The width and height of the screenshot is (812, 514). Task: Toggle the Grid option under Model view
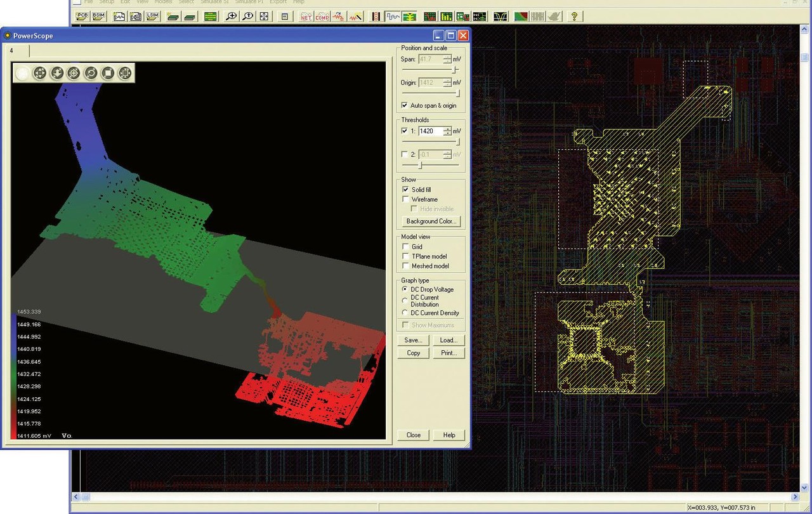tap(405, 247)
